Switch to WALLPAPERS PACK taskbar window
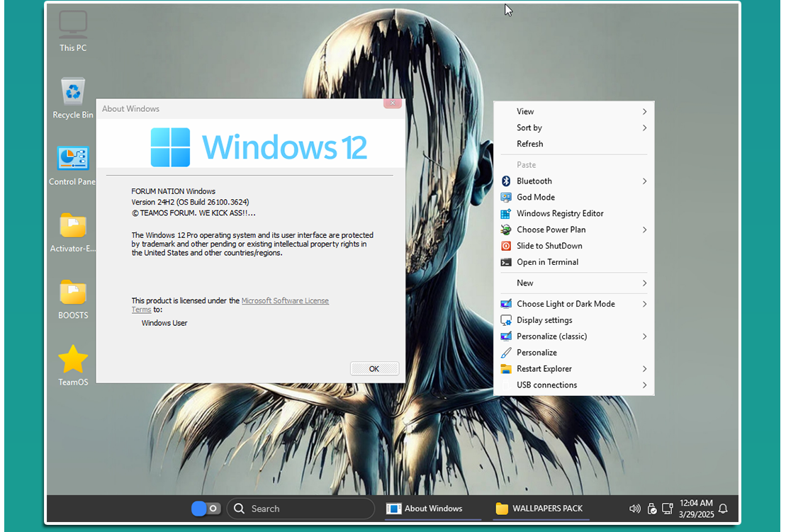 [539, 509]
